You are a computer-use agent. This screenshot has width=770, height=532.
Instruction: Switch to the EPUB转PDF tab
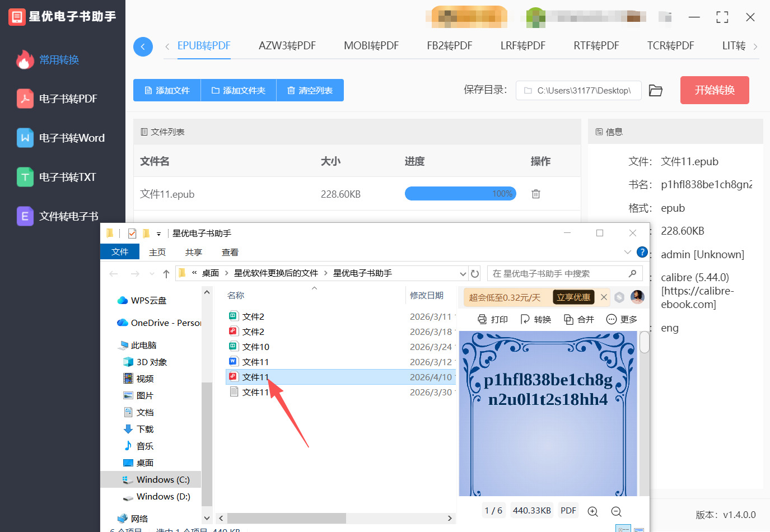point(204,46)
